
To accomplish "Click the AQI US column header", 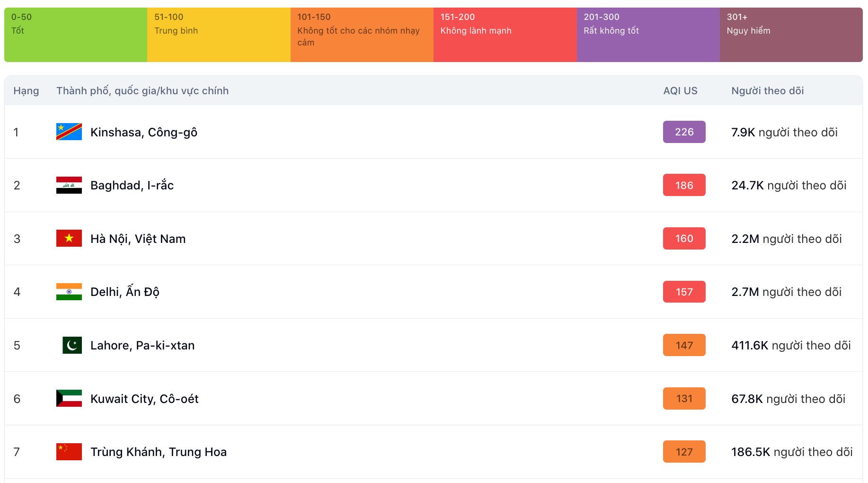I will point(680,91).
